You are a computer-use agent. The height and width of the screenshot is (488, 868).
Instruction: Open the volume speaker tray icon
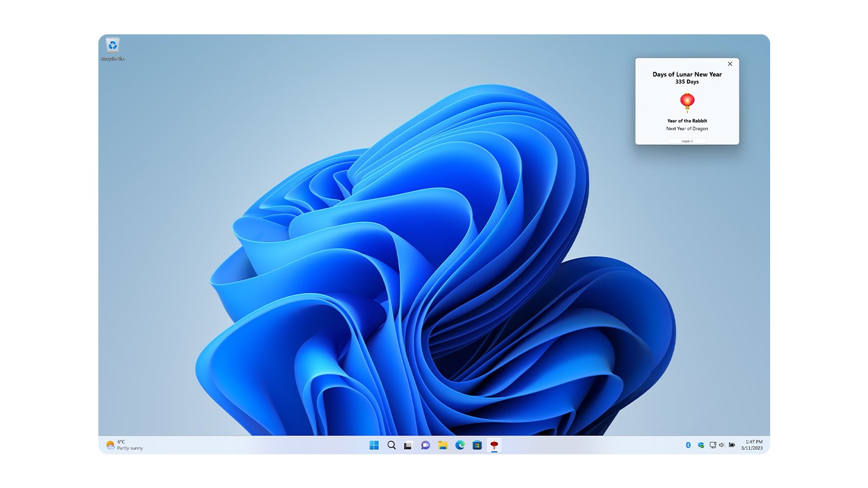tap(722, 445)
